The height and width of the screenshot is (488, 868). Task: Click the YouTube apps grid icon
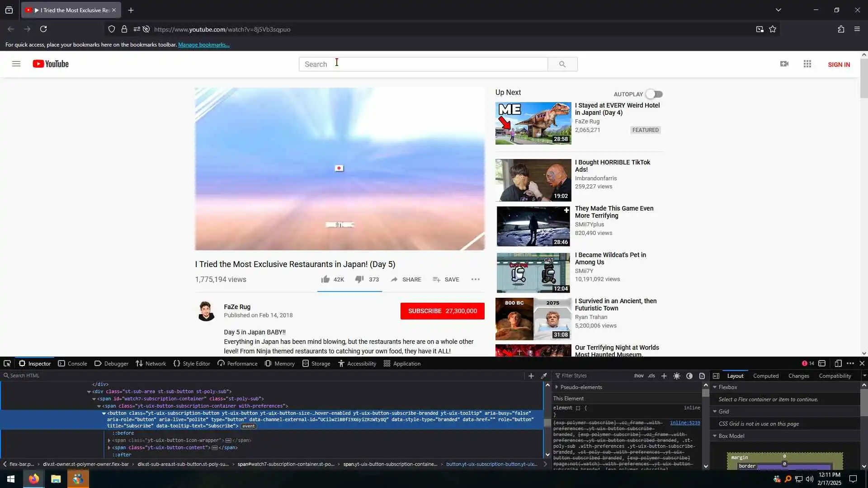coord(807,64)
